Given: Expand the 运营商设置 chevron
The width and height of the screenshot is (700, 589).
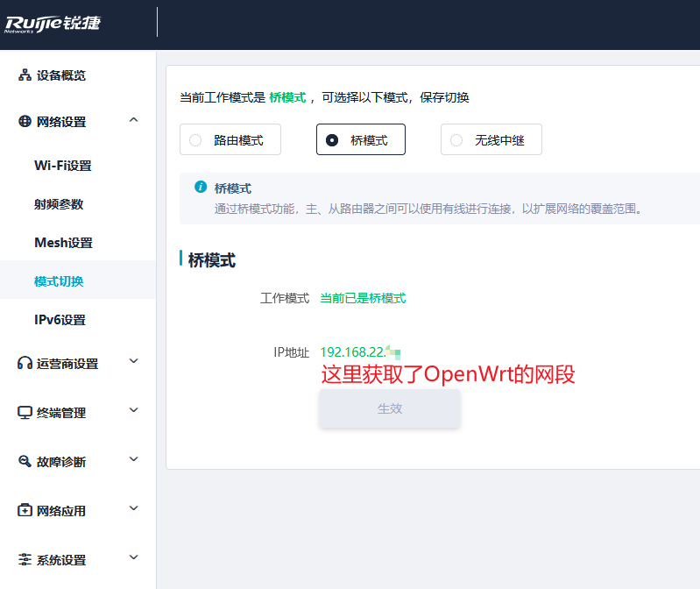Looking at the screenshot, I should (133, 361).
